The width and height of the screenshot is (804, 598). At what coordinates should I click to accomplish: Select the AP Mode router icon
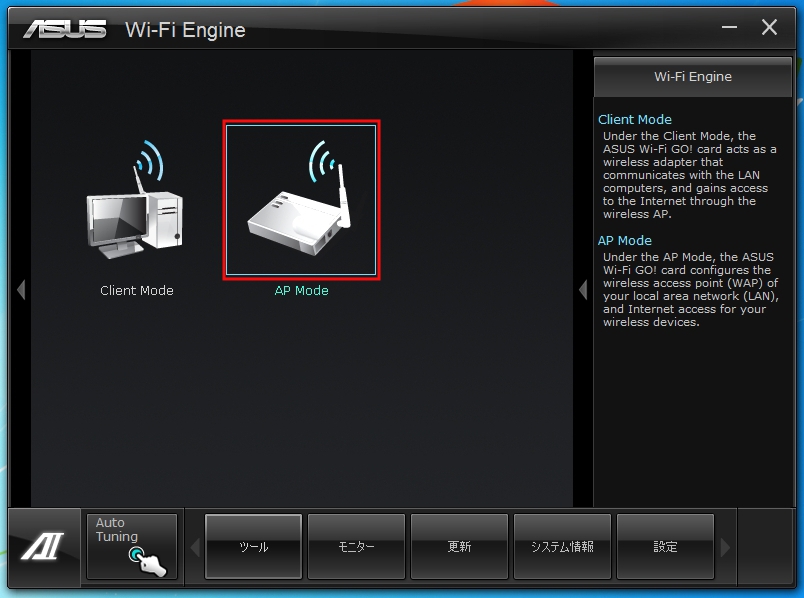[x=302, y=200]
